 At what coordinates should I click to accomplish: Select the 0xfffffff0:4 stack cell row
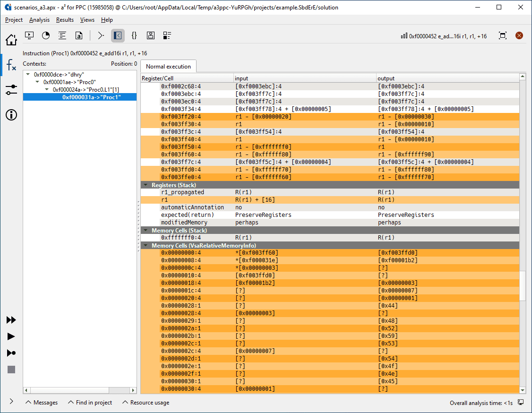coord(330,238)
